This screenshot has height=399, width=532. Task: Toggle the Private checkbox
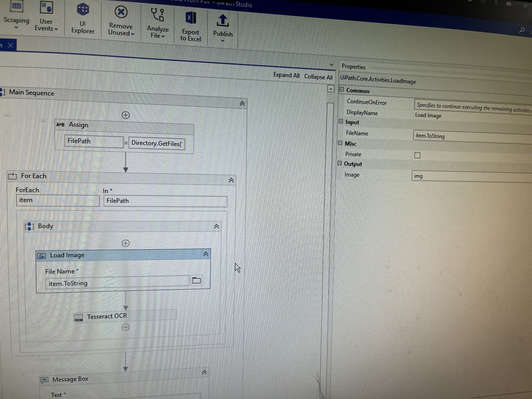(x=417, y=155)
